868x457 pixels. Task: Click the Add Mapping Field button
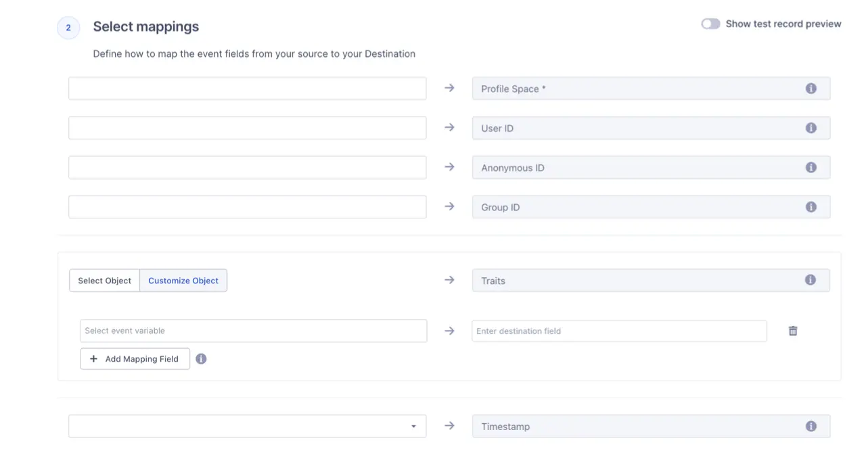point(135,359)
